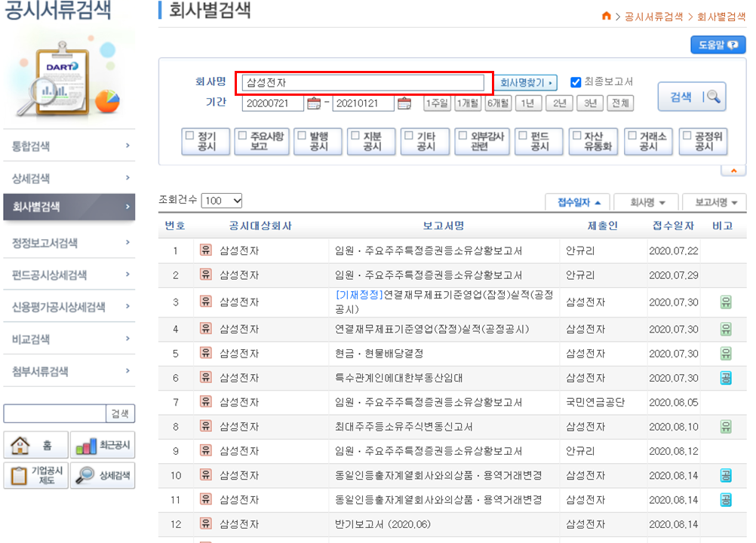The width and height of the screenshot is (756, 543).
Task: Set period to 1주일
Action: (x=438, y=103)
